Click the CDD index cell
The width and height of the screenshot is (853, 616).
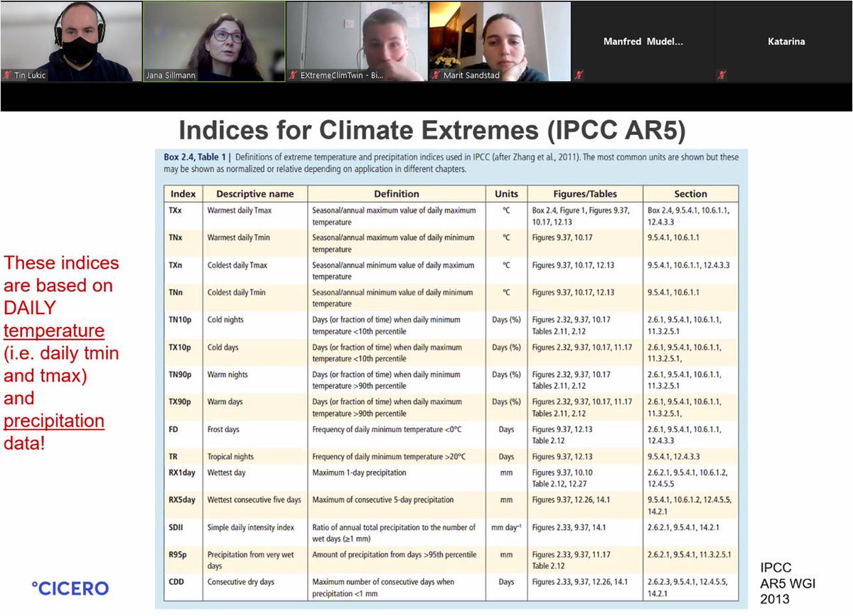tap(183, 588)
